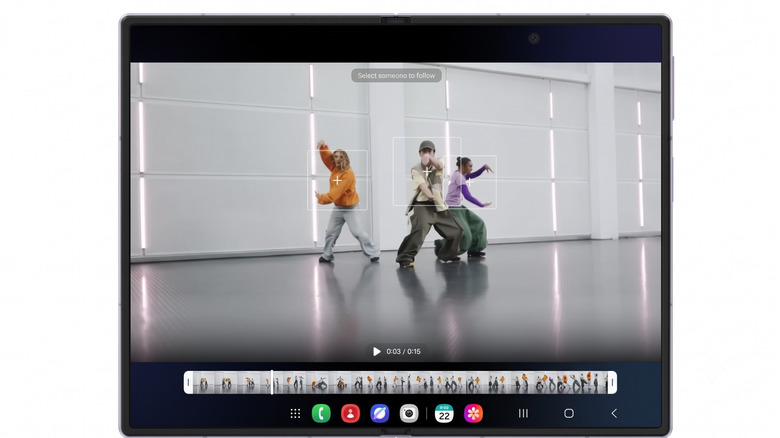Launch the Camera app in the taskbar
Viewport: 780px width, 438px height.
[409, 414]
